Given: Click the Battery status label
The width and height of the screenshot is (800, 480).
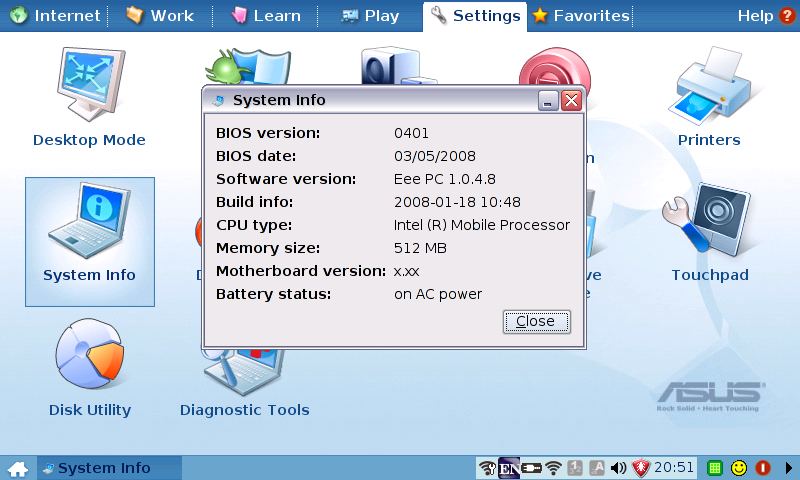Looking at the screenshot, I should click(x=273, y=294).
